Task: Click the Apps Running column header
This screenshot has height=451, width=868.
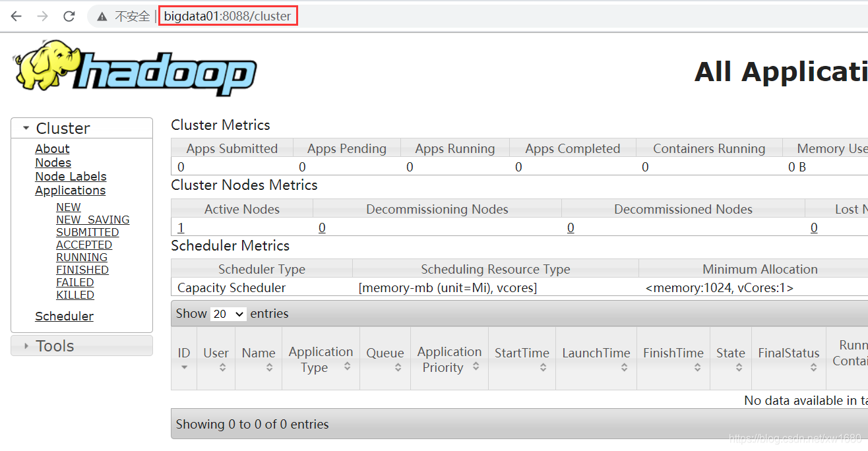Action: 455,148
